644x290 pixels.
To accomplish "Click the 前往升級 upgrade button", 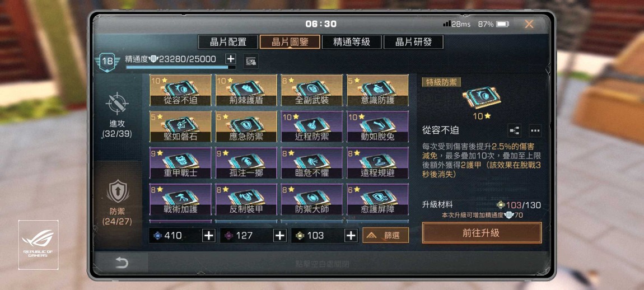I will tap(482, 233).
